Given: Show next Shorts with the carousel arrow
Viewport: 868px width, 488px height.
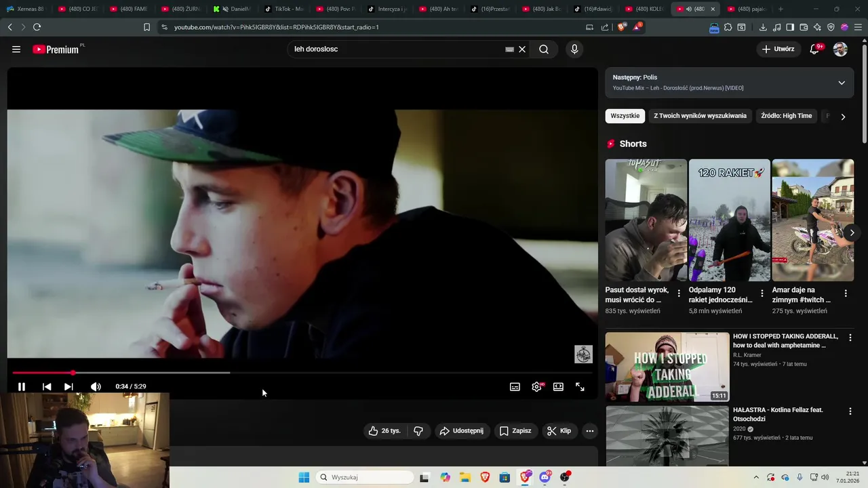Looking at the screenshot, I should (852, 232).
